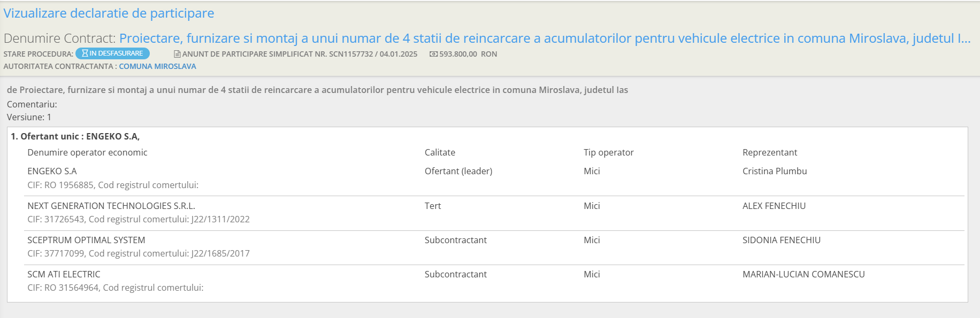The width and height of the screenshot is (980, 318).
Task: Open the contract name link about Proiectare, furnizare
Action: 545,38
